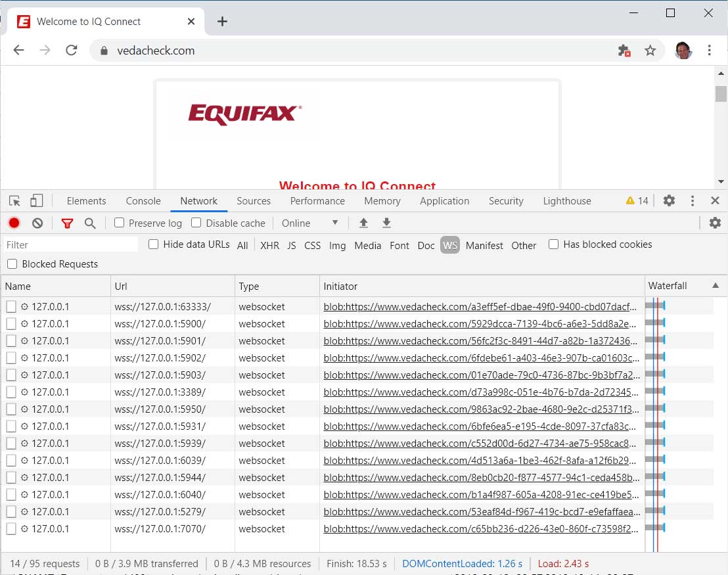Switch to the Console tab
The image size is (728, 575).
click(x=143, y=200)
